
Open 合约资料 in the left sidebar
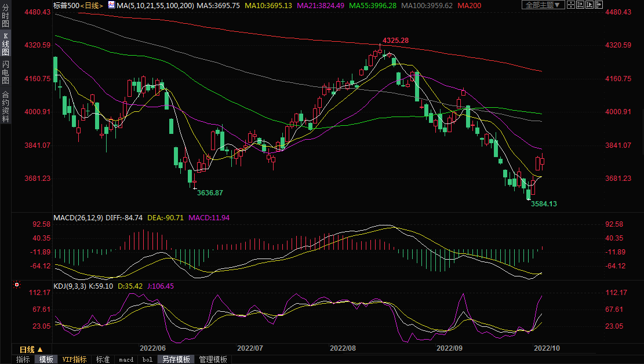6,106
